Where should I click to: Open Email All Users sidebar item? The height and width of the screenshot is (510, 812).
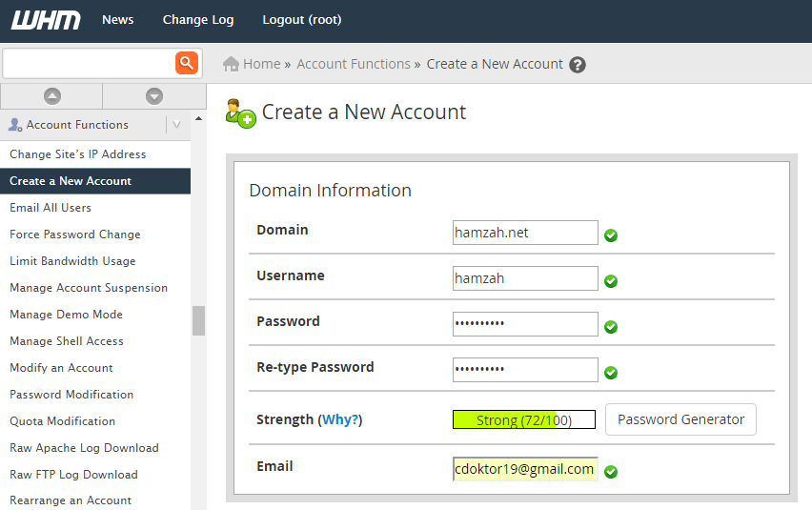[51, 208]
